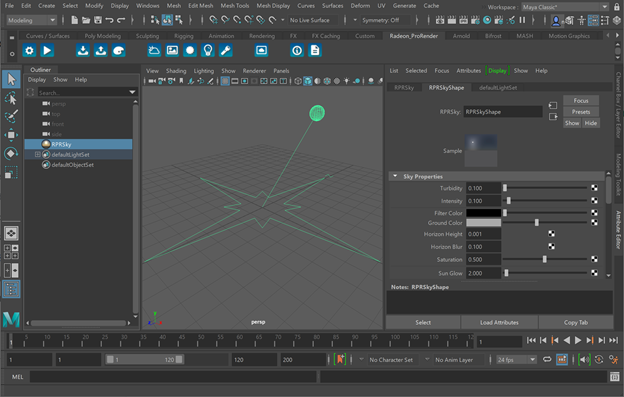
Task: Choose the Lasso select tool
Action: click(11, 98)
